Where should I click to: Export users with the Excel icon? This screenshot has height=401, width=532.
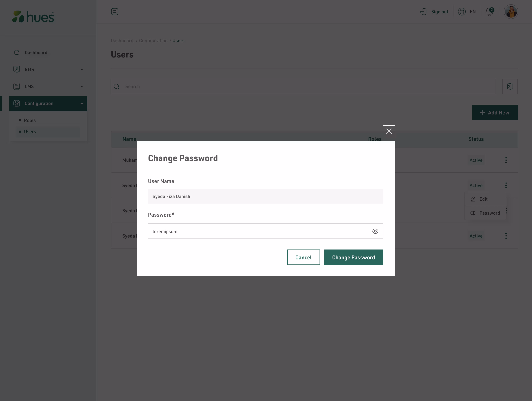pos(510,86)
